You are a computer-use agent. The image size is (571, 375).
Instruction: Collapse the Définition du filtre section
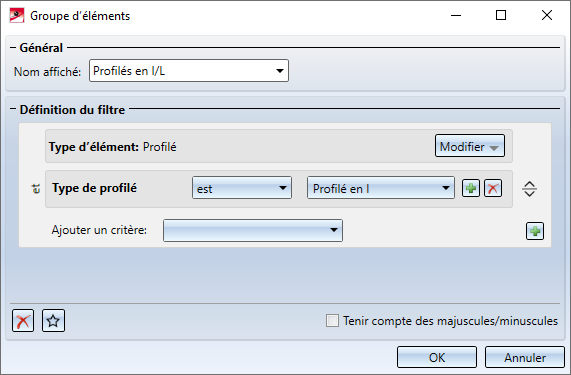[x=13, y=109]
